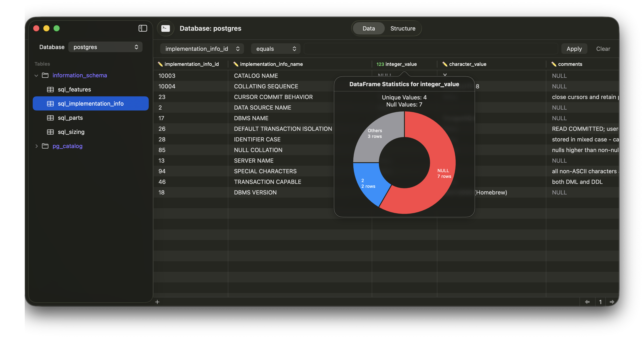
Task: Click pencil icon on character_value column
Action: [445, 64]
